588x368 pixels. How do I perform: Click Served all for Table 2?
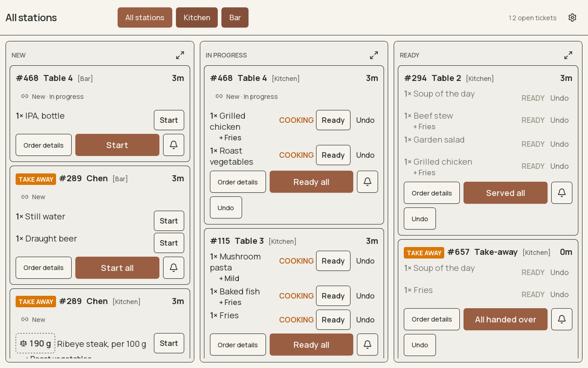pyautogui.click(x=505, y=193)
